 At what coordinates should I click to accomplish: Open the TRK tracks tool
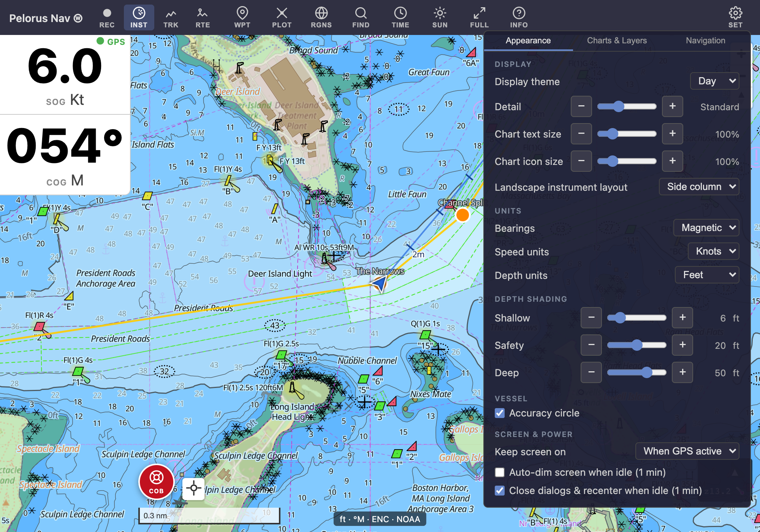point(171,18)
